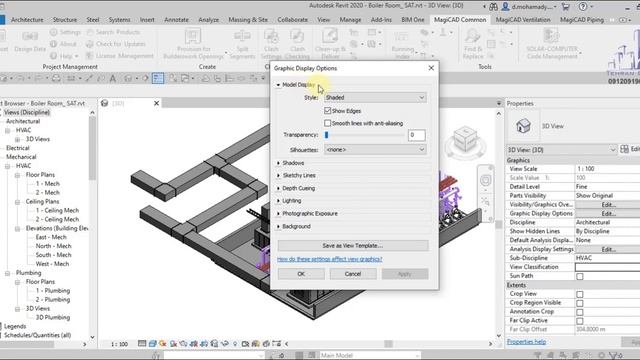The image size is (640, 360).
Task: Click the Check for Updates icon
Action: (x=90, y=44)
